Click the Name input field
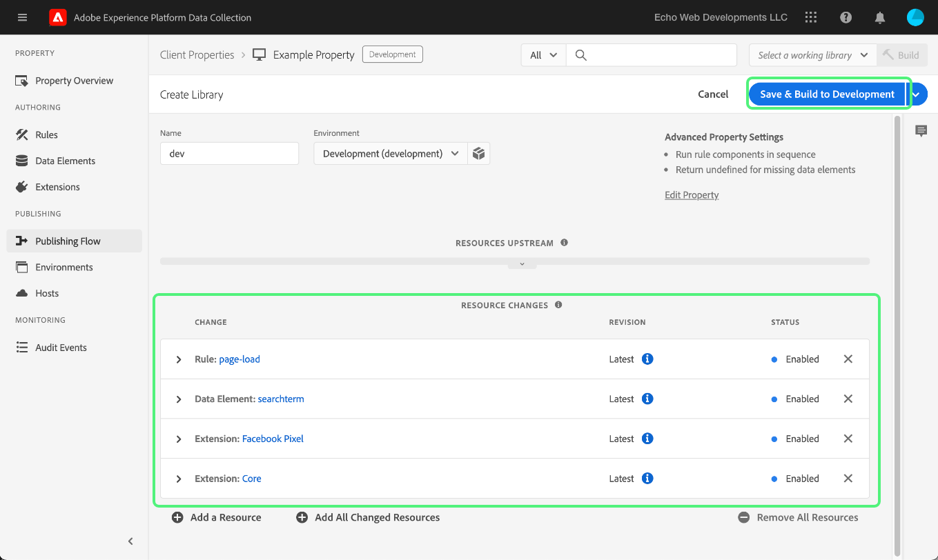The height and width of the screenshot is (560, 938). pyautogui.click(x=229, y=153)
